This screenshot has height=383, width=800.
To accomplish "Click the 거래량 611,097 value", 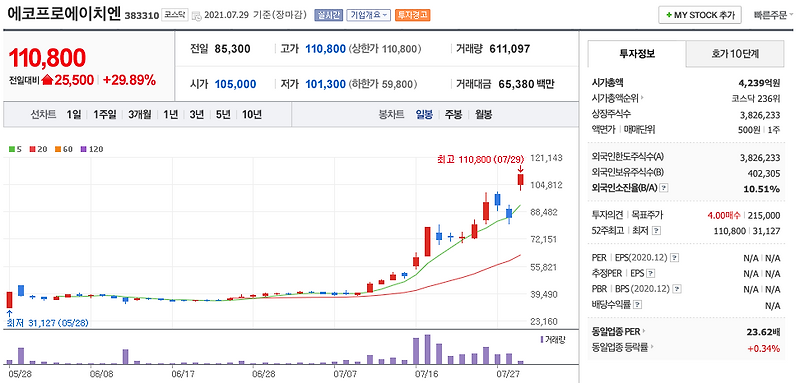I will click(x=510, y=49).
